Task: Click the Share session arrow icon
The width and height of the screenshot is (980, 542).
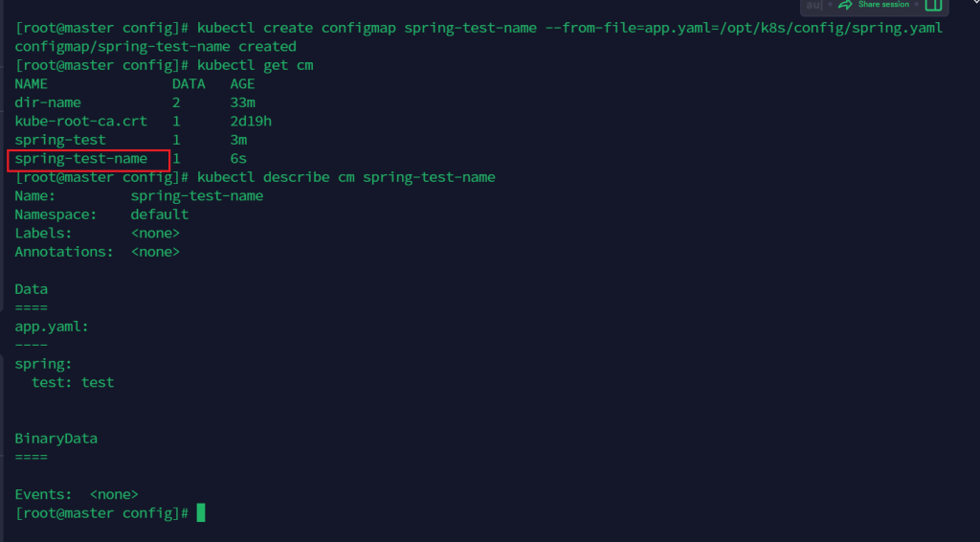Action: (x=844, y=6)
